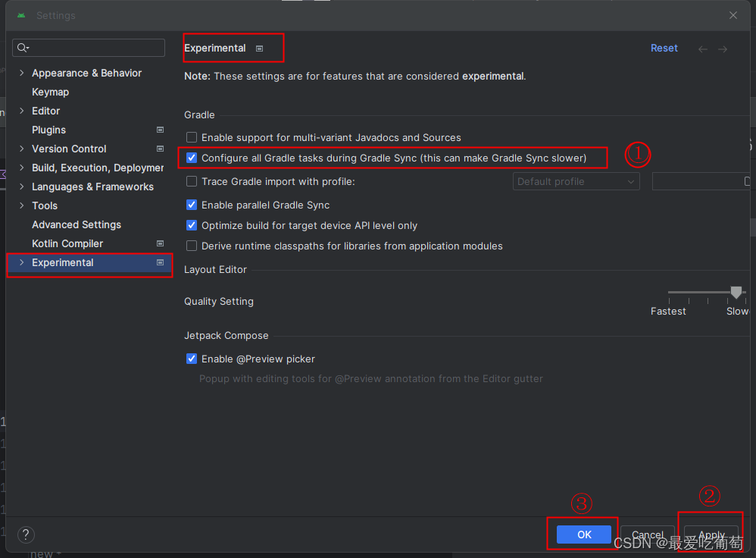Click the back navigation arrow near Reset
This screenshot has height=558, width=756.
coord(702,48)
